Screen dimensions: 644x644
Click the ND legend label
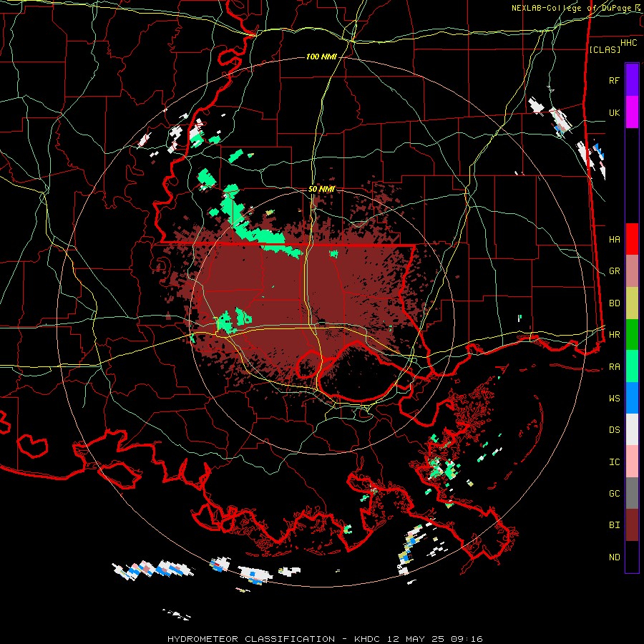tap(614, 557)
